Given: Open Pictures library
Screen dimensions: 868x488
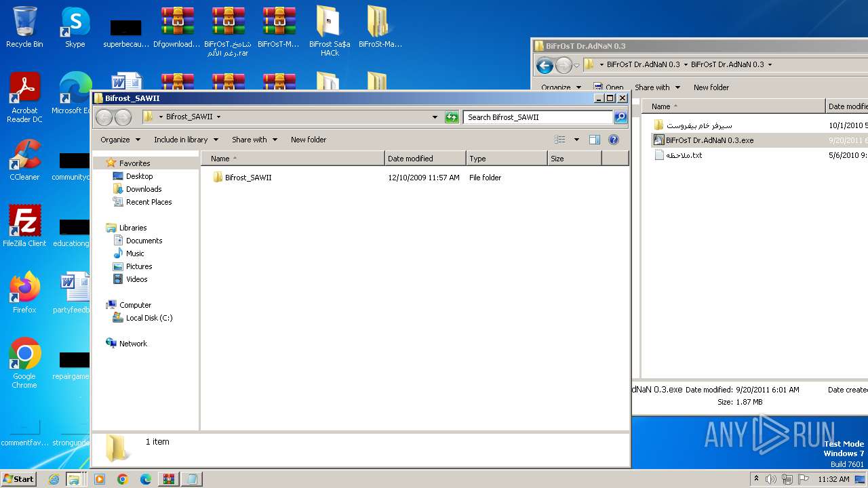Looking at the screenshot, I should [139, 266].
